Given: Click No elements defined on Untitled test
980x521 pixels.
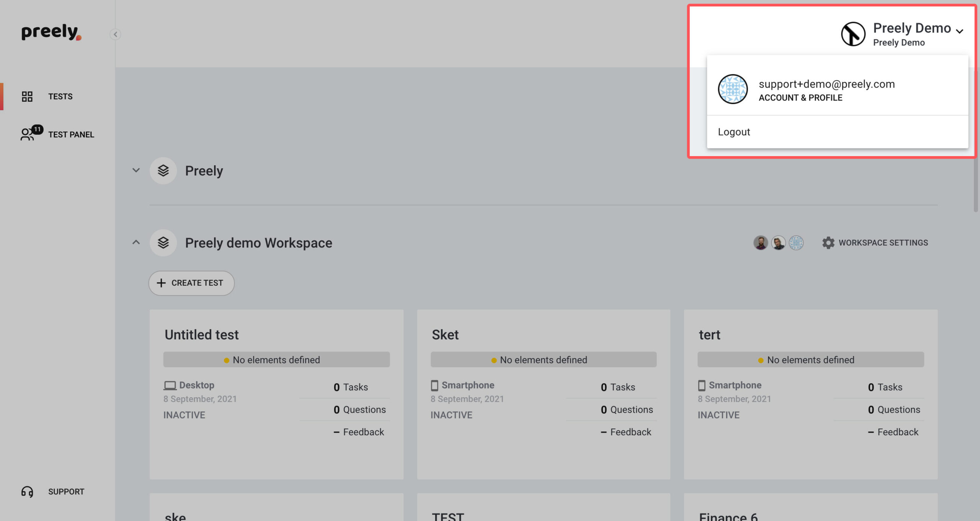Looking at the screenshot, I should coord(276,360).
